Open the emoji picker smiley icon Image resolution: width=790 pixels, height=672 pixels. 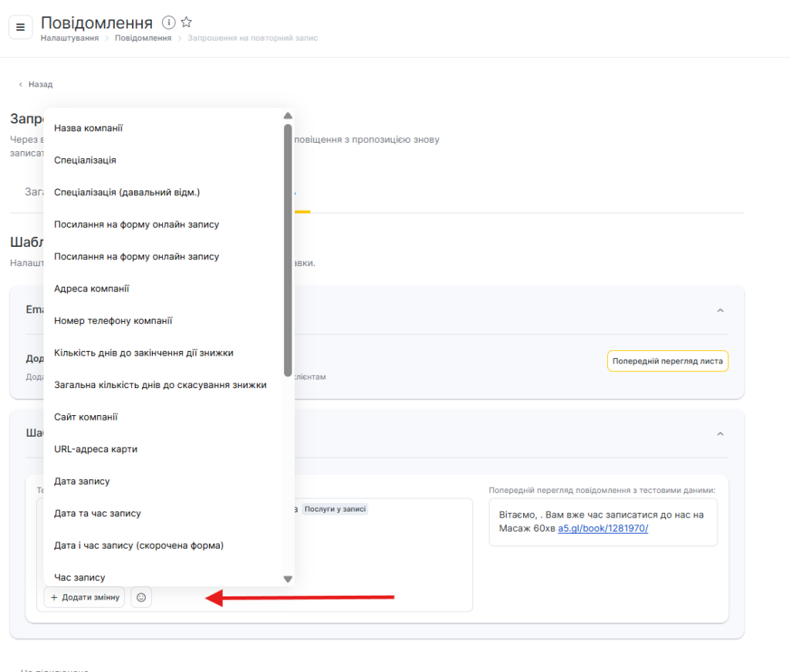(141, 597)
